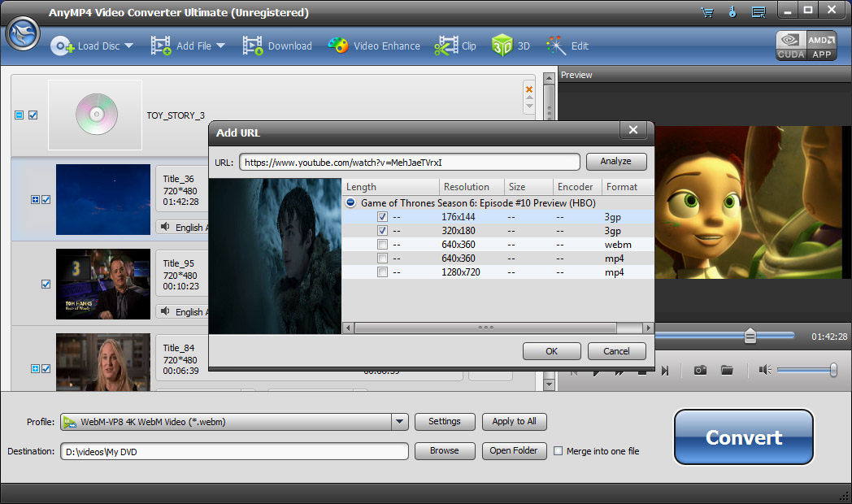Screen dimensions: 852x504
Task: Open the Profile format dropdown
Action: 399,422
